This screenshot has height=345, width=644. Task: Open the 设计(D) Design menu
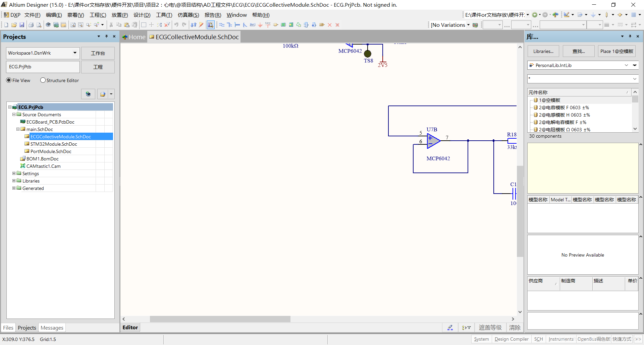pos(142,15)
